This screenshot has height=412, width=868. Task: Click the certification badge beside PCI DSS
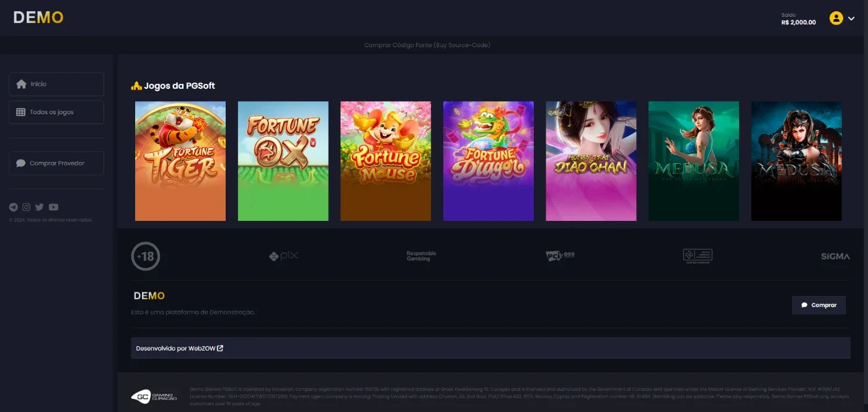click(x=697, y=256)
